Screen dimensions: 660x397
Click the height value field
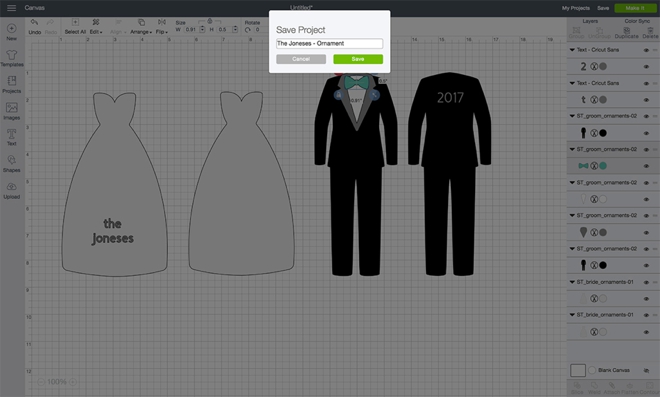[223, 29]
